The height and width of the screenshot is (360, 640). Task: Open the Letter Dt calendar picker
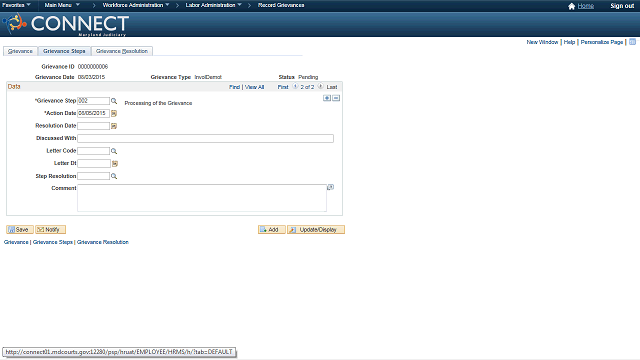point(115,164)
